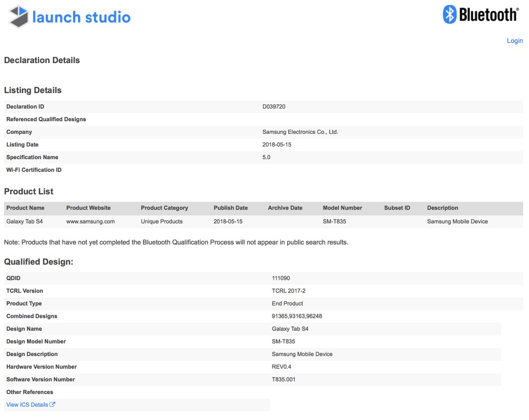
Task: Select hardware version REV0.4
Action: point(281,367)
